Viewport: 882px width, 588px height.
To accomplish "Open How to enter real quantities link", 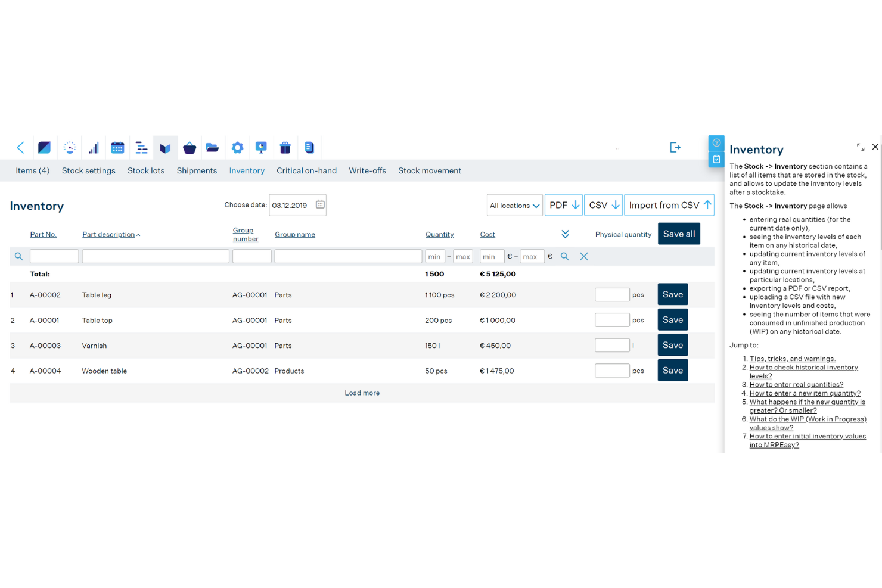I will [796, 385].
